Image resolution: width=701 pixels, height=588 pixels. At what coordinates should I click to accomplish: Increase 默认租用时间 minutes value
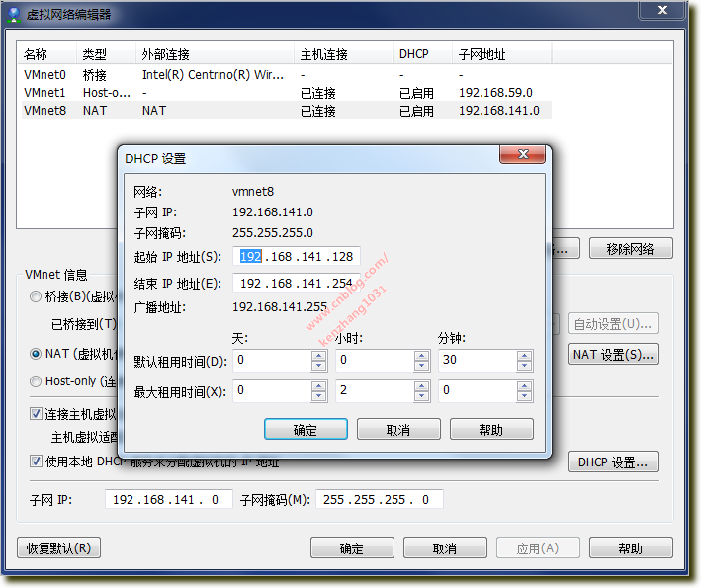coord(524,356)
